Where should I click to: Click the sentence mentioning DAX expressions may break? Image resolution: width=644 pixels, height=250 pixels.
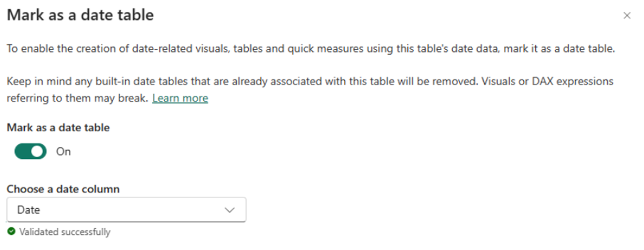[x=310, y=89]
